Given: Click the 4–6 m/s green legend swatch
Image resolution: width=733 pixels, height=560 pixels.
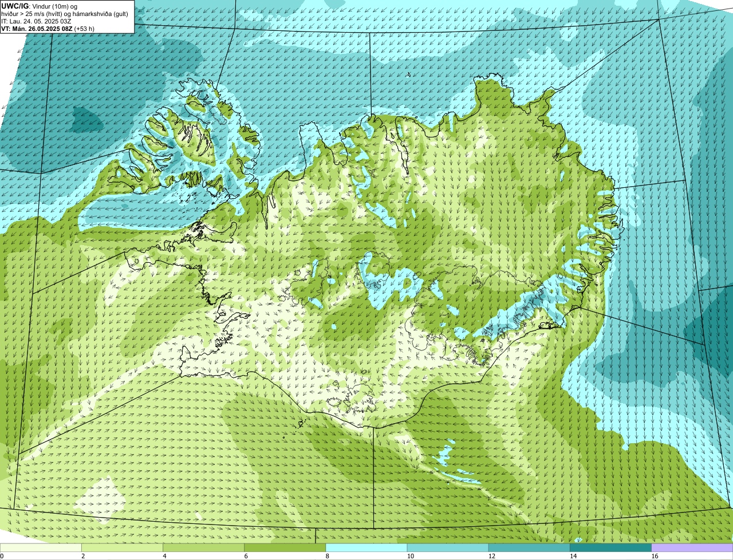Looking at the screenshot, I should click(204, 547).
